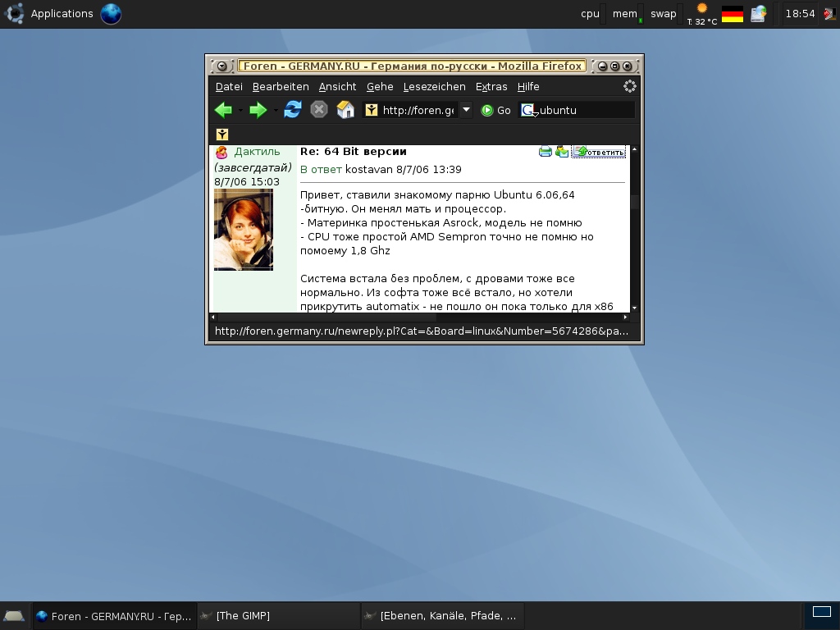
Task: Click the mail-to-user icon beside the printer
Action: coord(561,152)
